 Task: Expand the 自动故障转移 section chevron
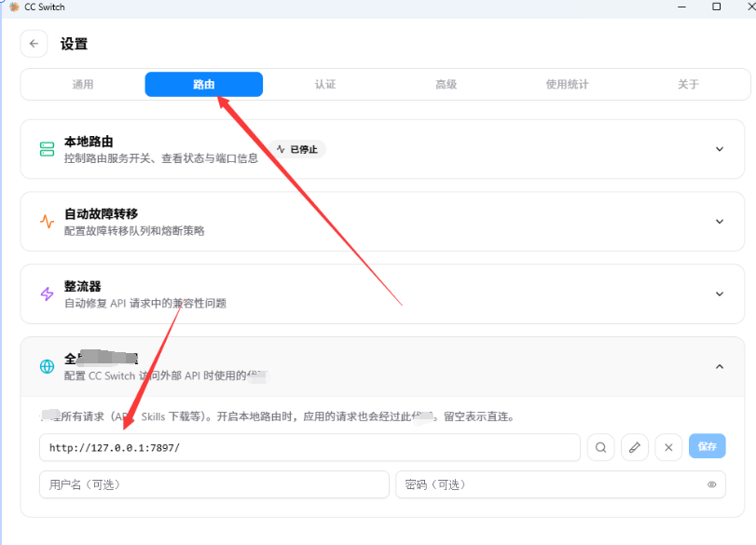click(720, 222)
